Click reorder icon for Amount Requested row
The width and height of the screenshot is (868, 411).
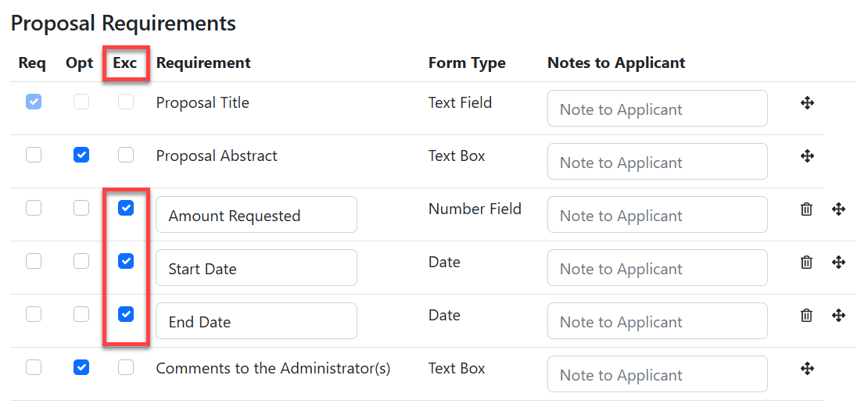[838, 209]
